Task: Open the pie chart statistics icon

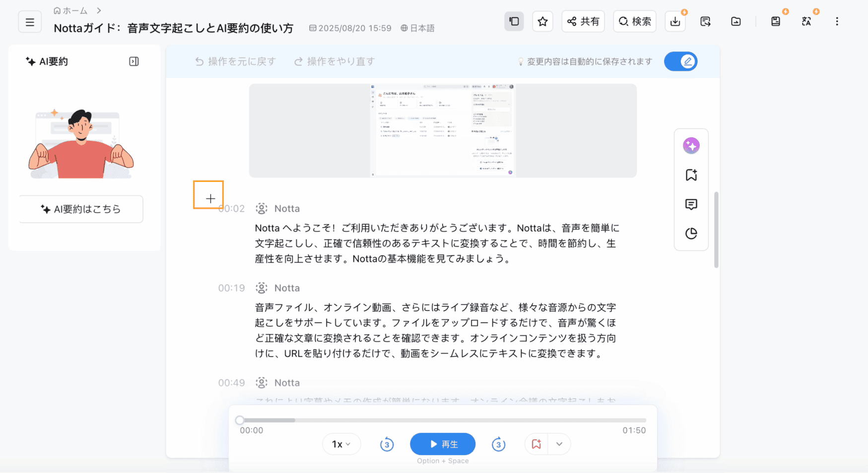Action: pos(691,234)
